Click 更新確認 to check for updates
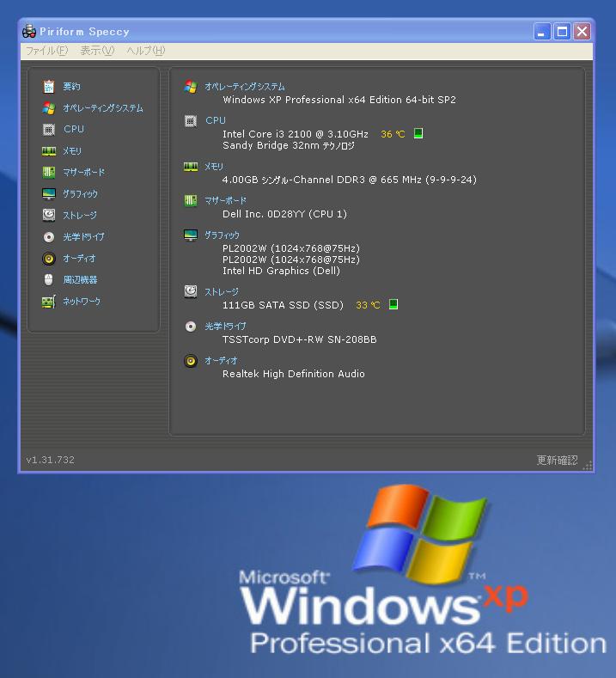 [x=557, y=460]
